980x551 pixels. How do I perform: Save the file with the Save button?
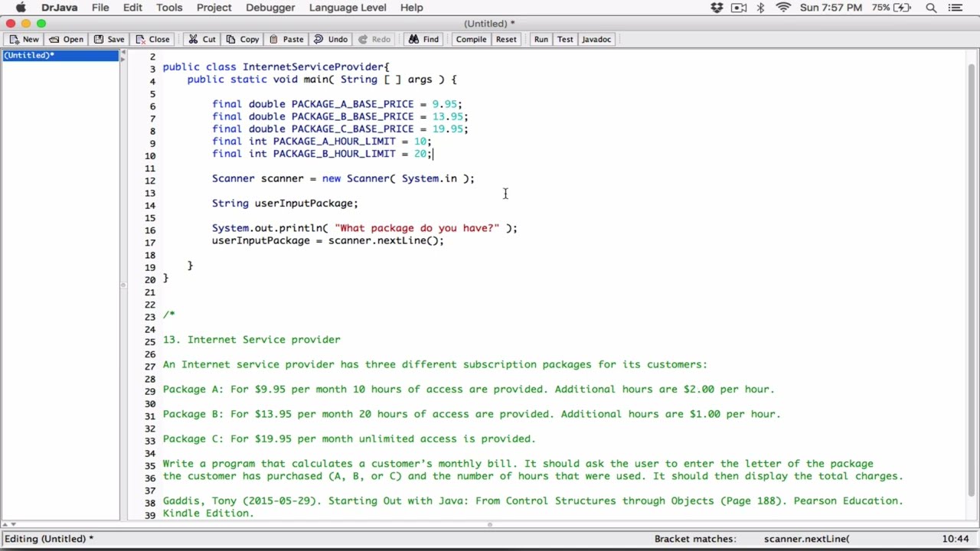108,39
